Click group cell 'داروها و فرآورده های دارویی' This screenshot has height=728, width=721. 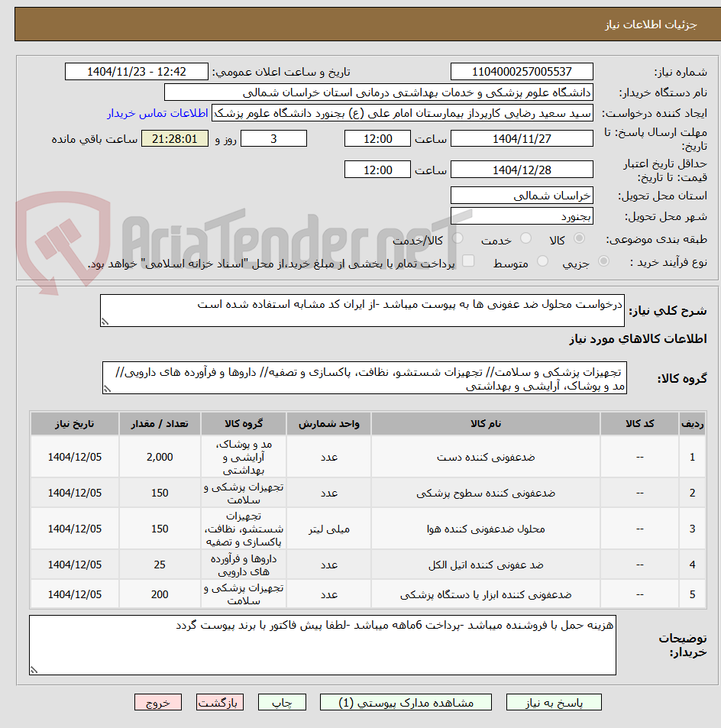244,565
